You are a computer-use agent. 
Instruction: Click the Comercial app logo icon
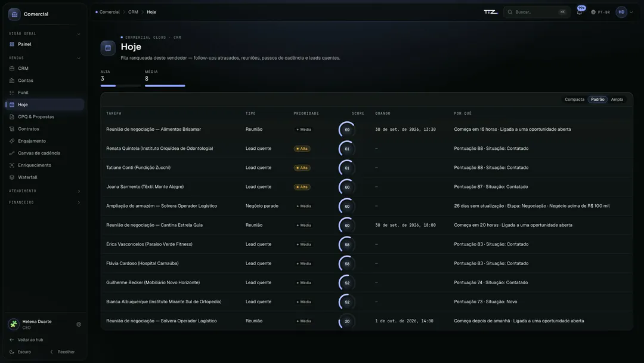click(14, 14)
